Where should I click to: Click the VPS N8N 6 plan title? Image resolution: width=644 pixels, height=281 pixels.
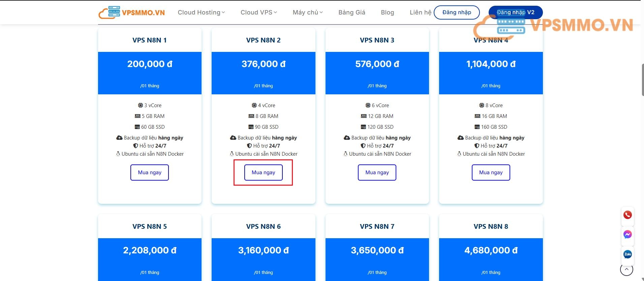(264, 226)
